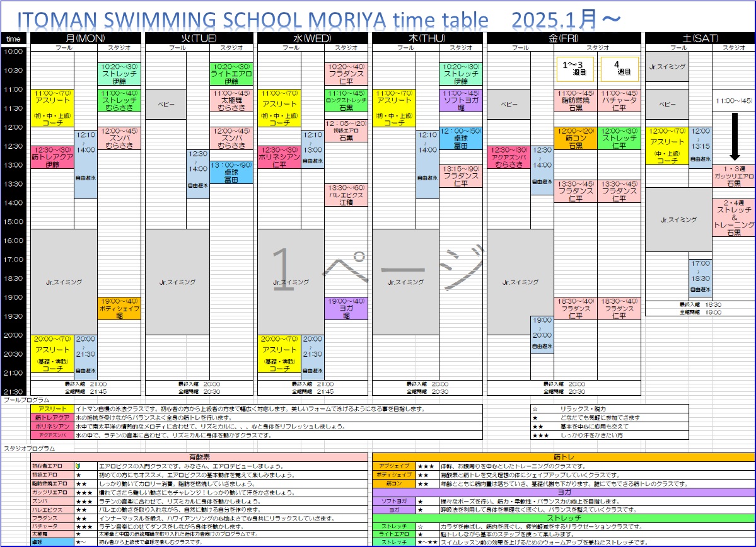Select Tuesday's 12:30~14:00 自由遊泳 block
This screenshot has height=547, width=756.
click(198, 174)
